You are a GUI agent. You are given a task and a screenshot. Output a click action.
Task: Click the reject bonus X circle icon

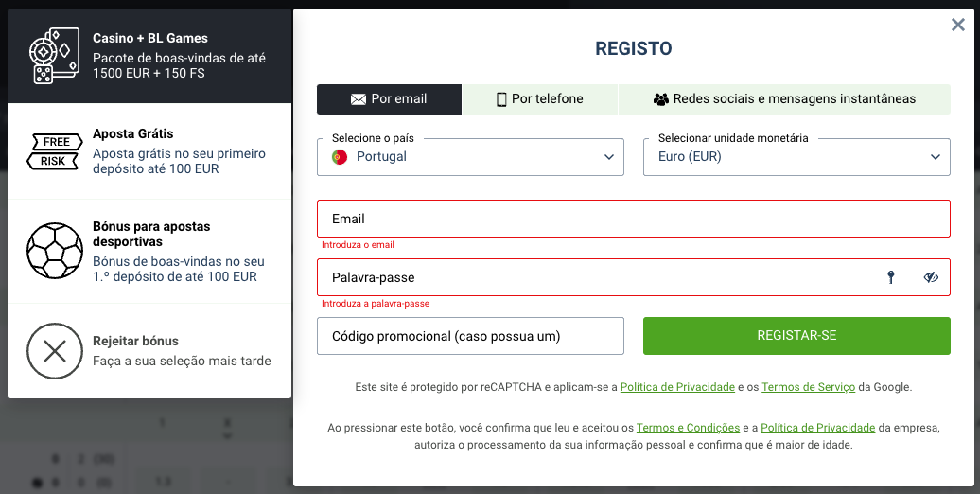point(55,350)
